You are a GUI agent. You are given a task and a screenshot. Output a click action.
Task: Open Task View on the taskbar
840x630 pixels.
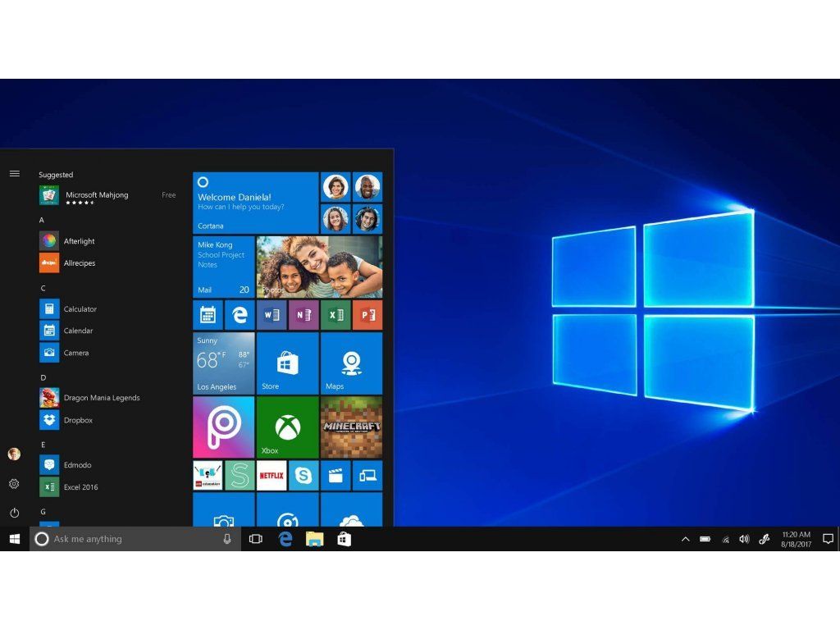[x=256, y=539]
